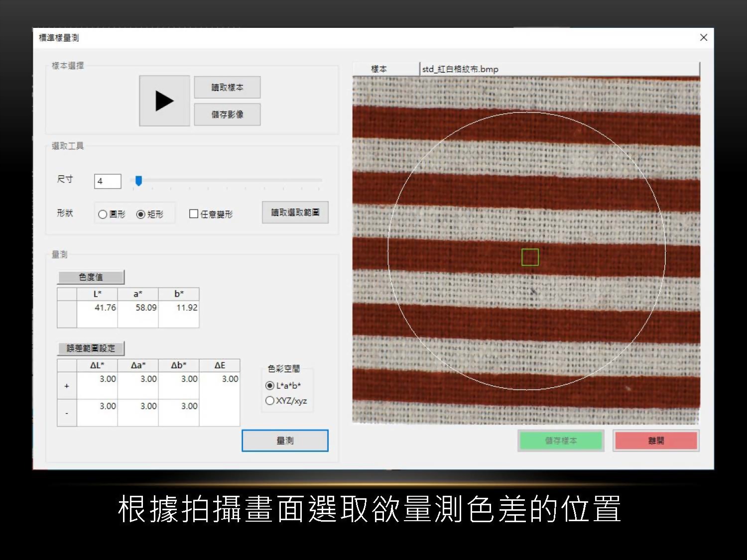Click the 誤差範圍設定 button
The image size is (747, 560).
[91, 348]
